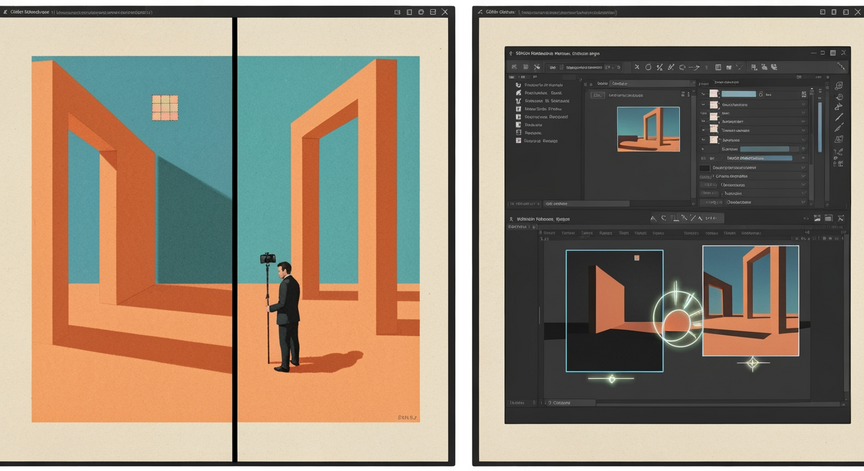Select the straight line tool in vertical strip

coord(839,117)
